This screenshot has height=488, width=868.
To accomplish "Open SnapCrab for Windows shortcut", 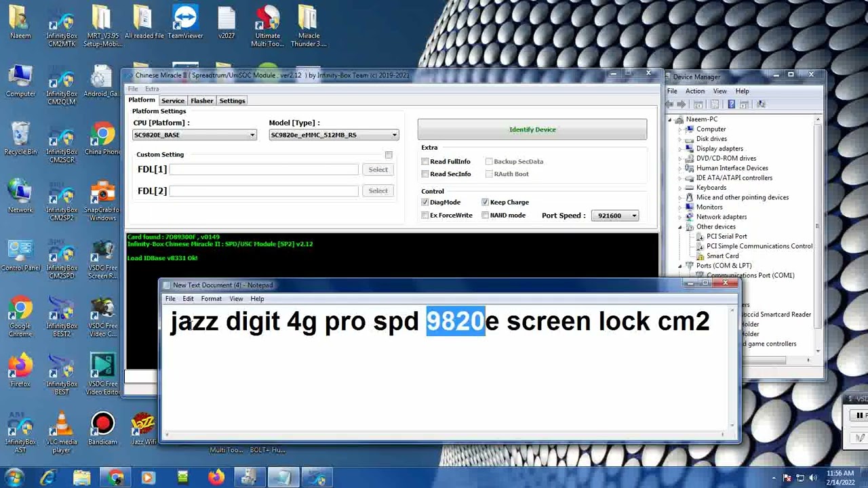I will [102, 201].
